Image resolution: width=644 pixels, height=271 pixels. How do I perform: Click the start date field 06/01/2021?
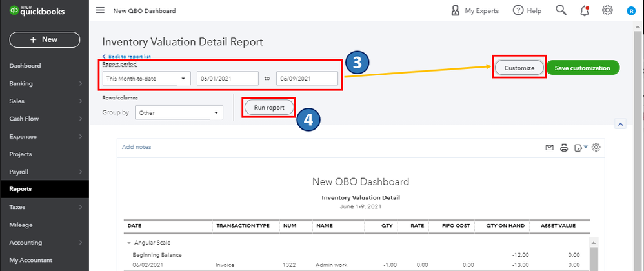point(228,79)
